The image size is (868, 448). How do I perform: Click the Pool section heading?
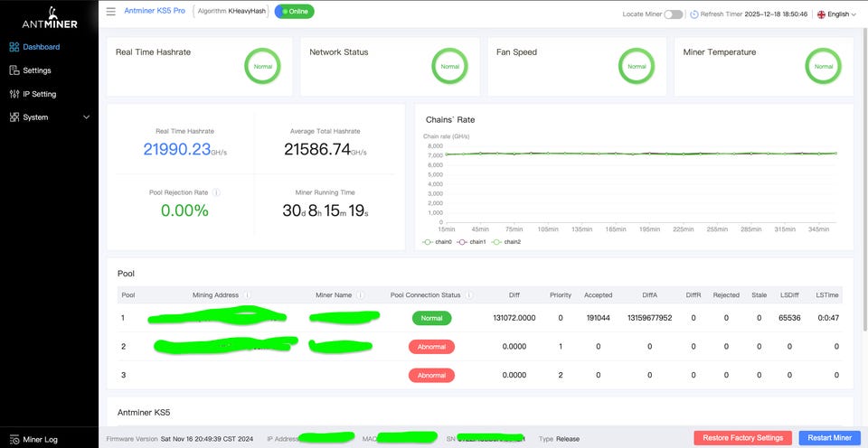[x=126, y=274]
